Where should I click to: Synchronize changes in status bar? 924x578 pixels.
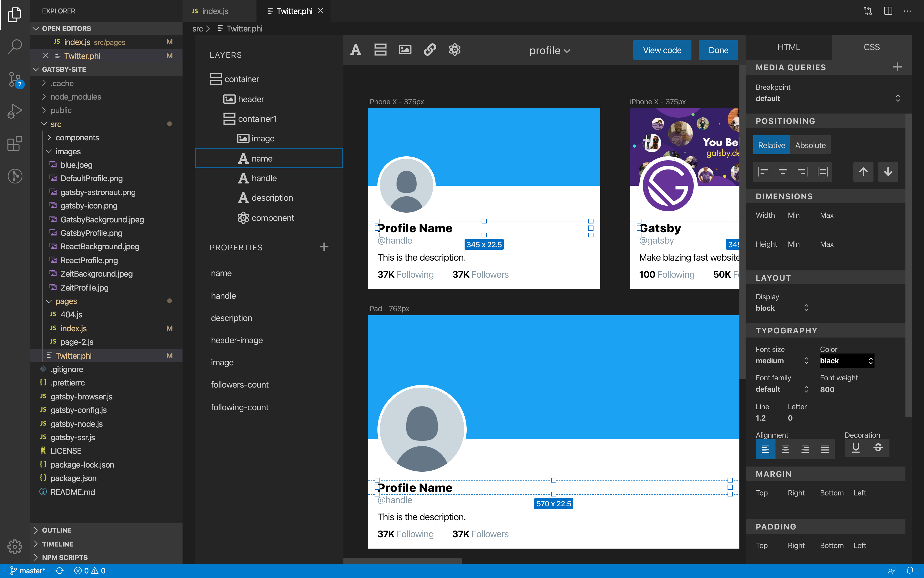pyautogui.click(x=60, y=571)
